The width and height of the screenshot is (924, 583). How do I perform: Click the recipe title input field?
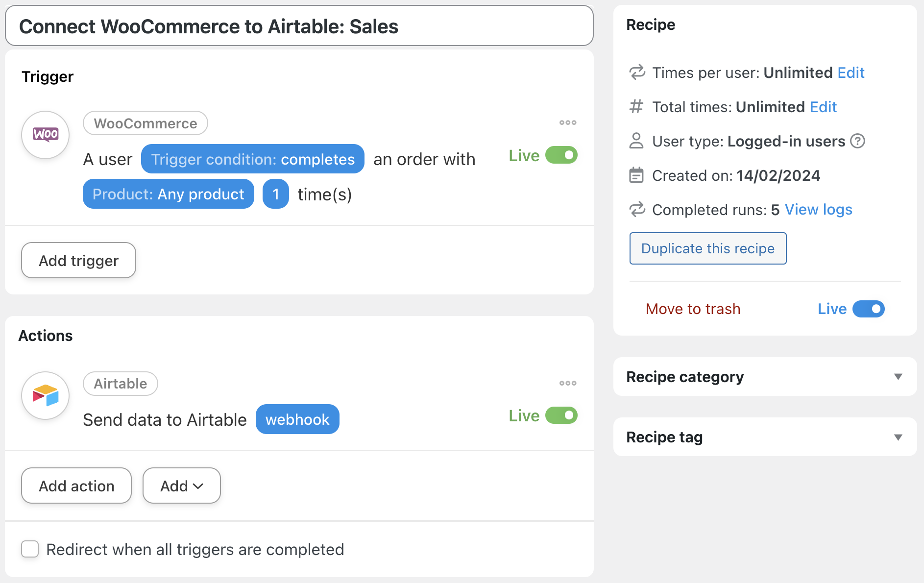click(x=299, y=26)
